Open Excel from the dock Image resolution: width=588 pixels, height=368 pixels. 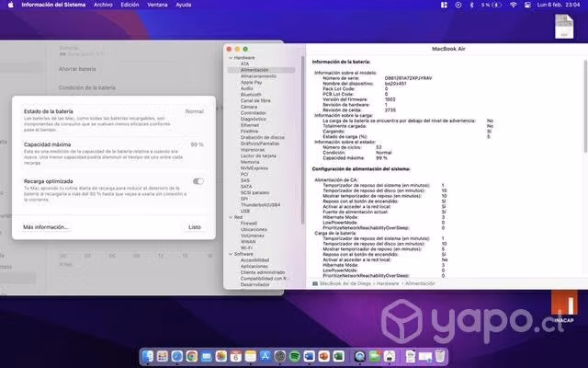(x=339, y=356)
